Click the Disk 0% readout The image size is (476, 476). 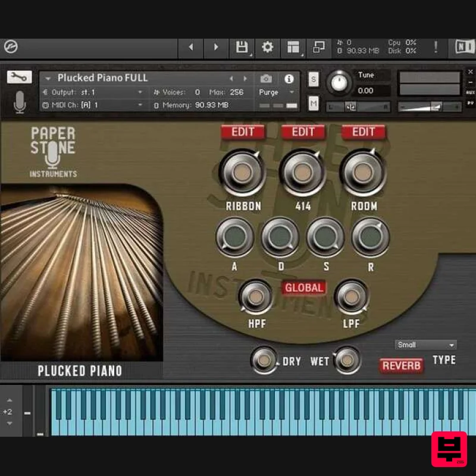coord(402,51)
